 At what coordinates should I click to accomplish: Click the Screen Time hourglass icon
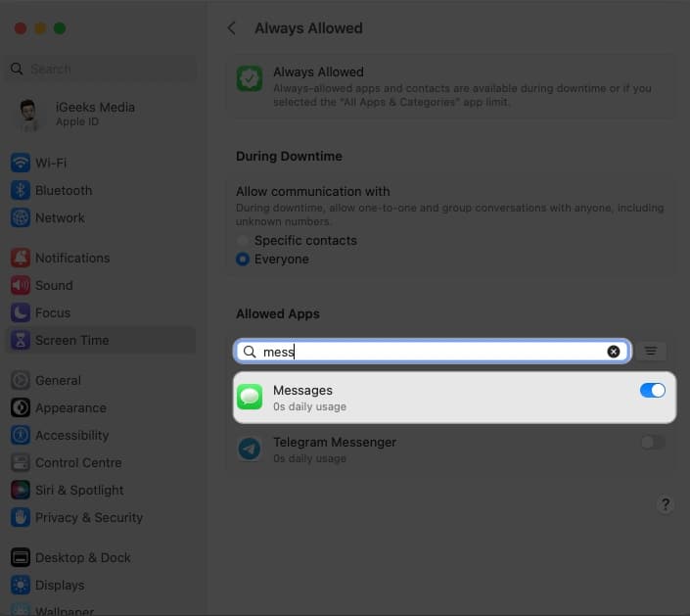point(21,340)
